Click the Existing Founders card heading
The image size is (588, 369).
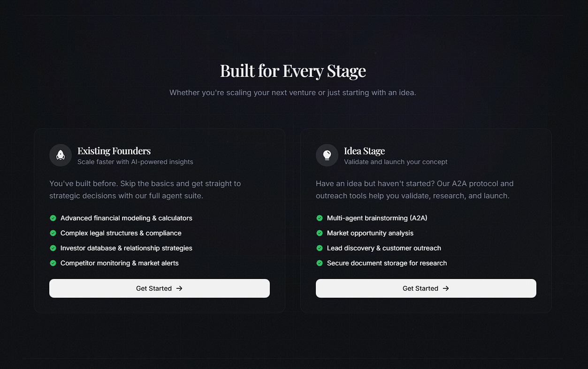click(x=114, y=151)
